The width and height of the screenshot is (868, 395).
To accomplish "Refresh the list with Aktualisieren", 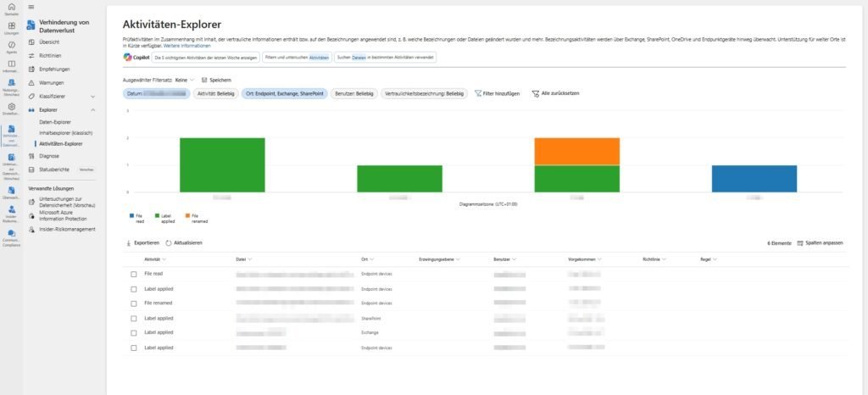I will pyautogui.click(x=183, y=242).
